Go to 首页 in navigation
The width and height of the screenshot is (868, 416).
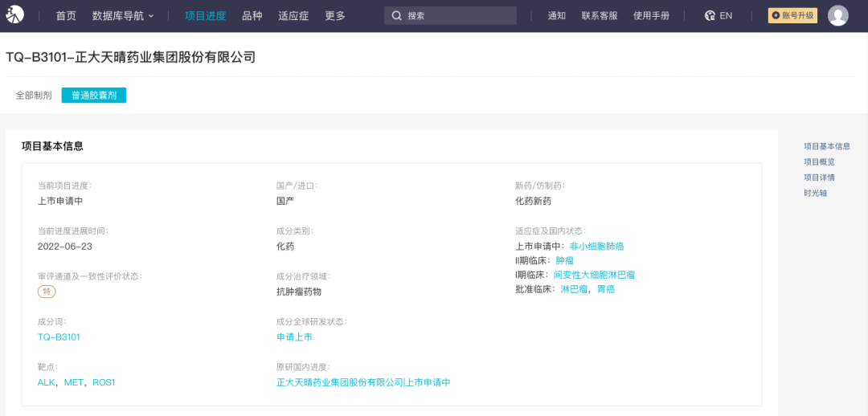tap(66, 16)
